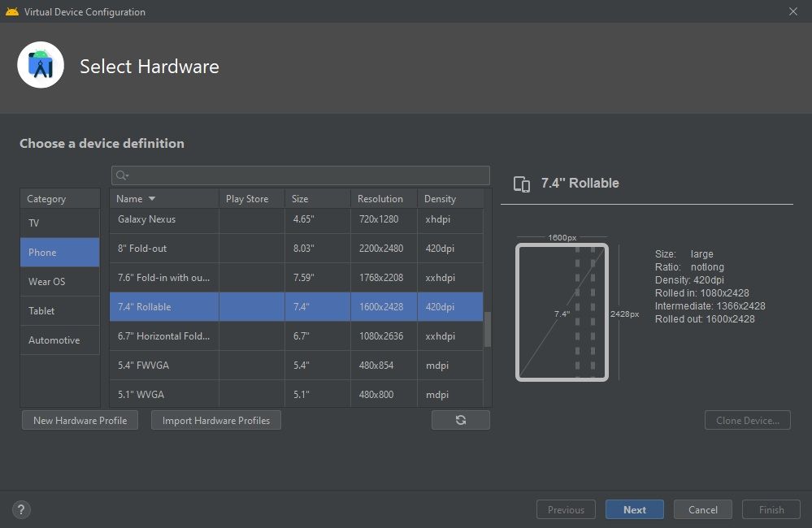Click the Android Studio icon in the title bar
The height and width of the screenshot is (528, 812).
point(11,11)
